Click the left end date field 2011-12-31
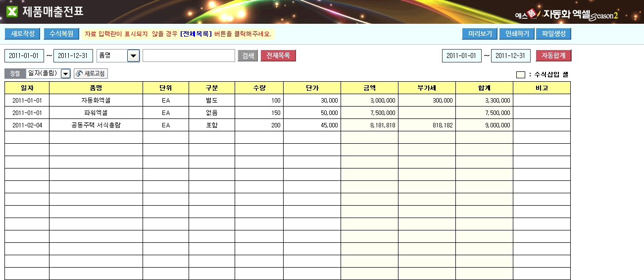Screen dimensions: 644x280 click(x=73, y=56)
